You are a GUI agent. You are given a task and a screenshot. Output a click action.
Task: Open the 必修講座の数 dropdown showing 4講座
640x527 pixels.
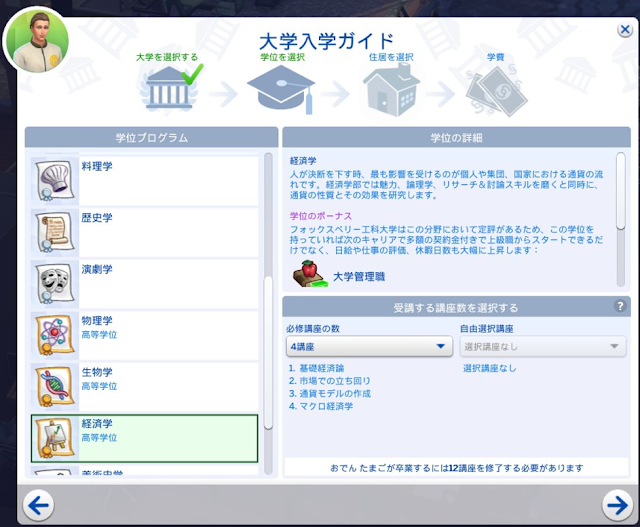[x=369, y=347]
